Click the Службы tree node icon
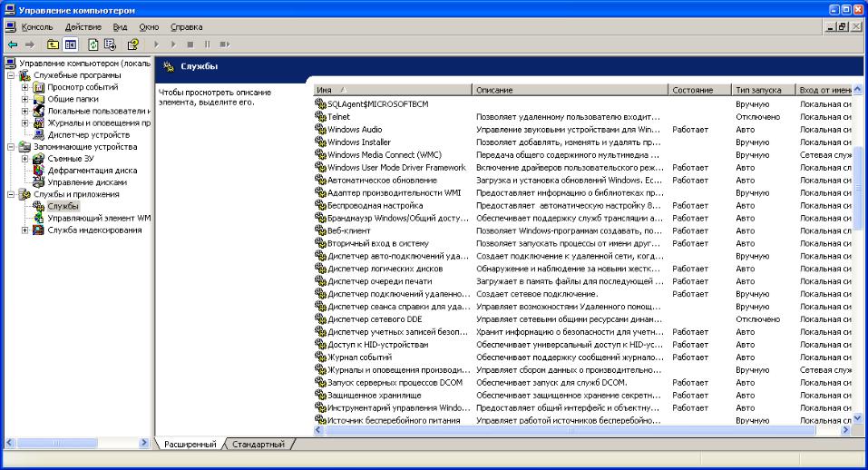Screen dimensions: 868x470 coord(39,206)
